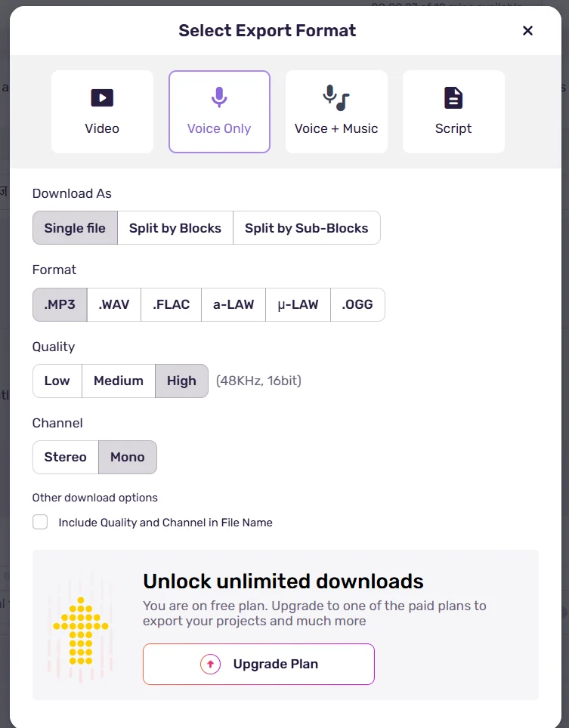Enable Include Quality and Channel in File Name
The height and width of the screenshot is (728, 569).
pyautogui.click(x=40, y=522)
